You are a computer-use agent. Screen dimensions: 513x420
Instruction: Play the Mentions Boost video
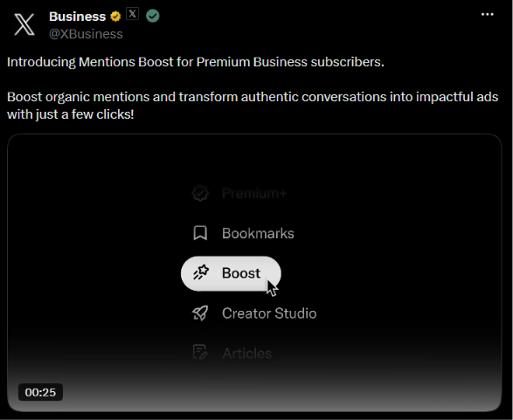254,272
